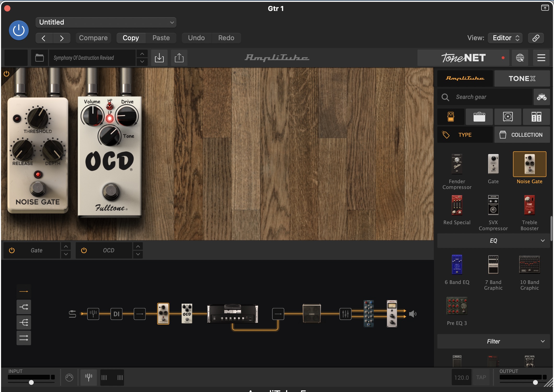
Task: Select the stomp pedal gear category icon
Action: coord(451,117)
